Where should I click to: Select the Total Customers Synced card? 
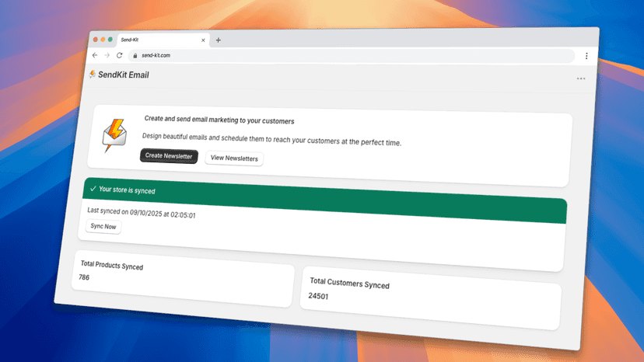(431, 298)
